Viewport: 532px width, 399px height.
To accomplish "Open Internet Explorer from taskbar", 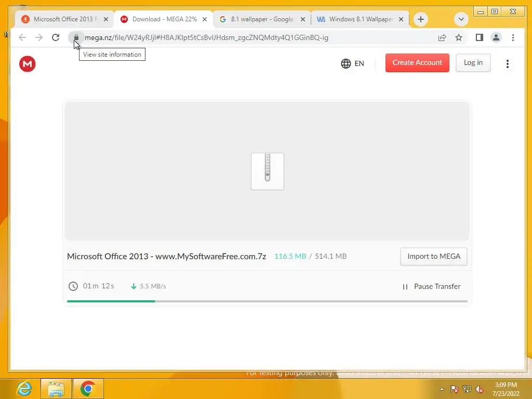I will [24, 389].
